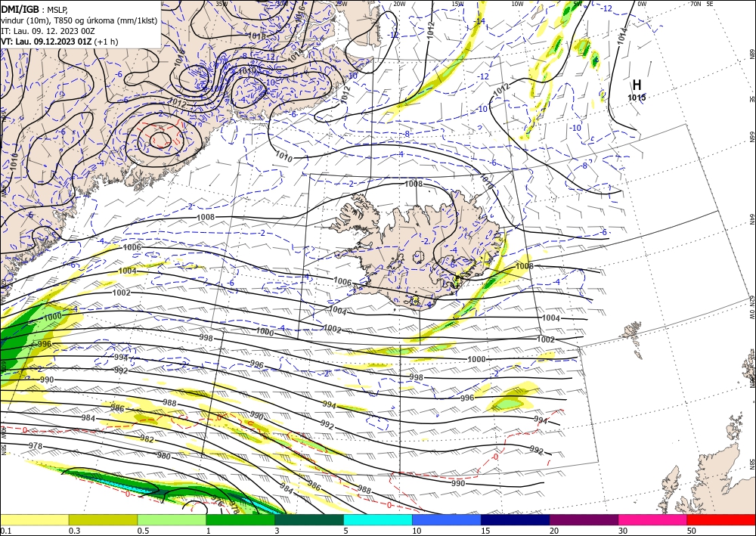Click the navy 15–20 legend swatch
The height and width of the screenshot is (536, 756).
[x=516, y=519]
